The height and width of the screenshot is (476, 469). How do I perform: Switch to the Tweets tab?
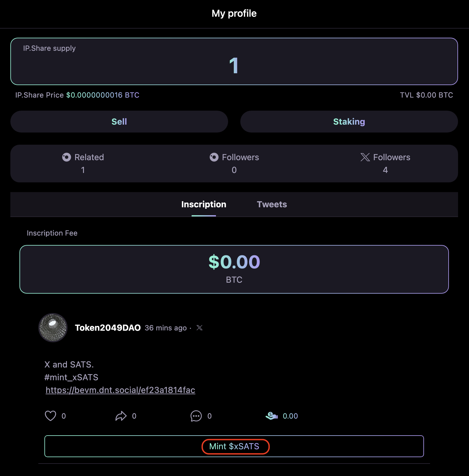coord(272,204)
